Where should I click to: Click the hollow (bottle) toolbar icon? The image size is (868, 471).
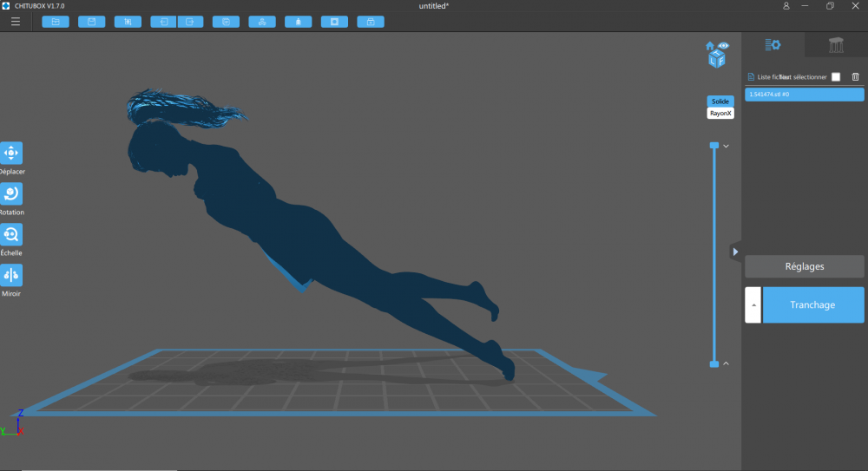pos(299,22)
